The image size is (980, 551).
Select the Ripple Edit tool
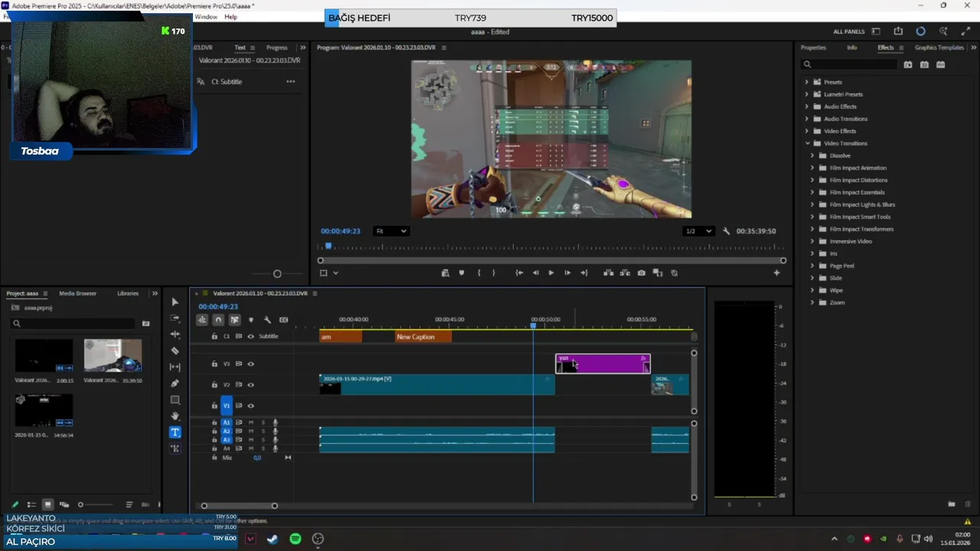coord(175,334)
